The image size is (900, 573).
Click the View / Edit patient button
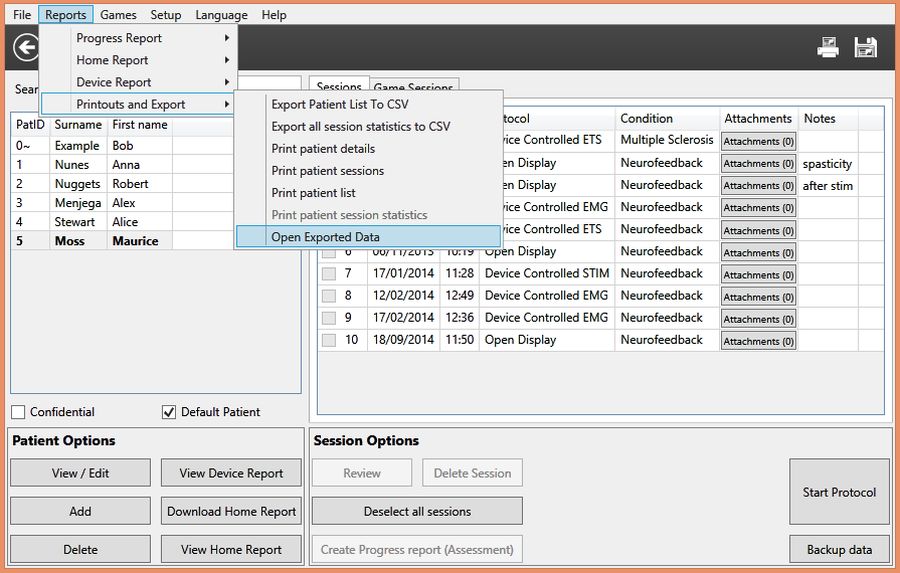coord(80,473)
